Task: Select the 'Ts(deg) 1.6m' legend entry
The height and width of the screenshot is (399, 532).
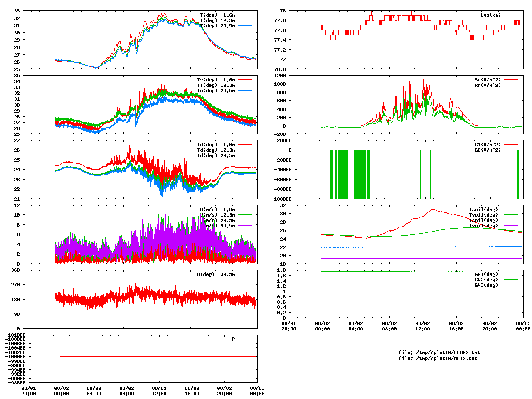Action: coord(224,80)
